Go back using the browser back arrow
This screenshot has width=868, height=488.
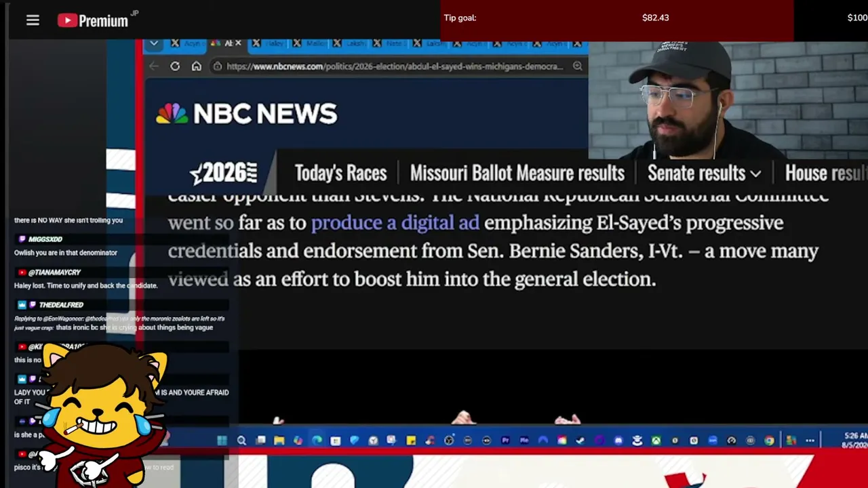(x=154, y=66)
